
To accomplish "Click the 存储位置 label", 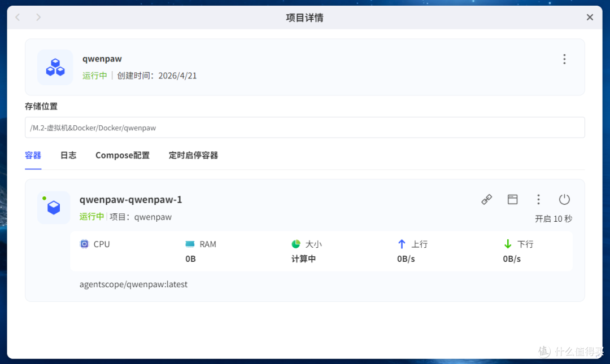I will [41, 106].
